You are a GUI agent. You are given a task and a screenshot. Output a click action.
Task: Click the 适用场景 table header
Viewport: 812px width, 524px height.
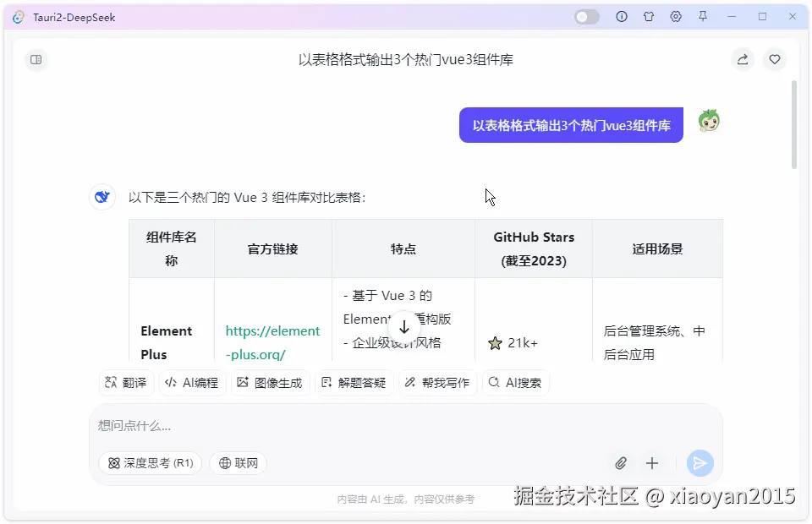657,248
